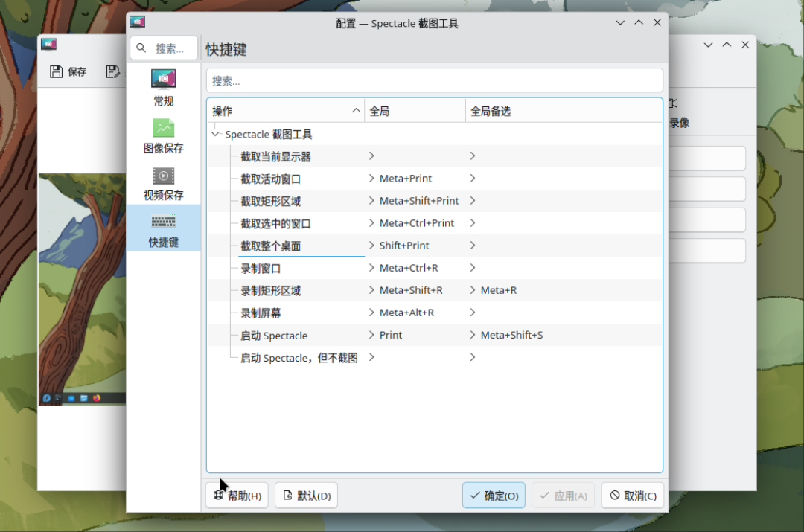The height and width of the screenshot is (532, 804).
Task: Select the 启动 Spectacle row
Action: tap(434, 335)
